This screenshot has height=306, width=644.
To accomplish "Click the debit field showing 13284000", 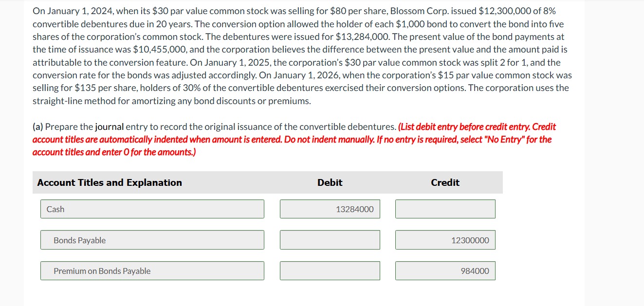I will (330, 209).
